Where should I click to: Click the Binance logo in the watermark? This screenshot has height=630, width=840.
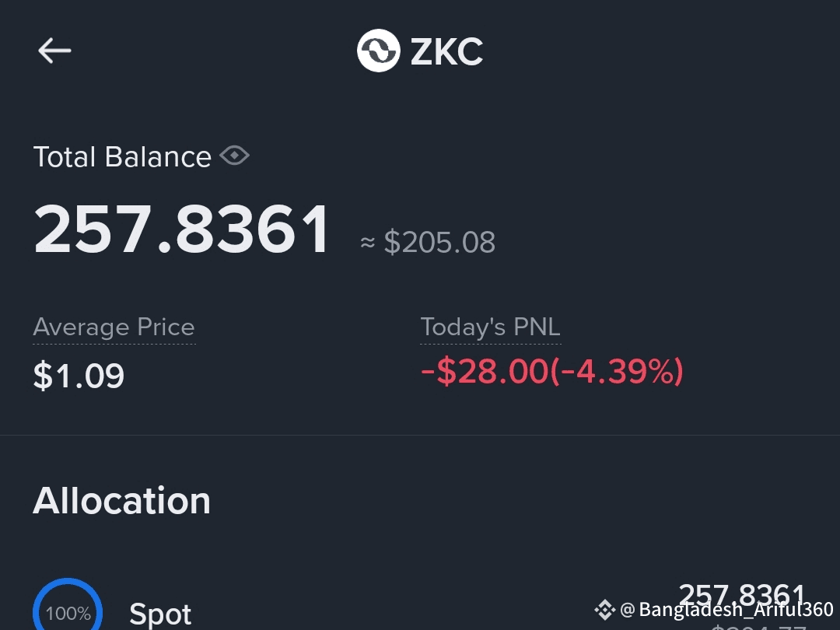[x=605, y=610]
